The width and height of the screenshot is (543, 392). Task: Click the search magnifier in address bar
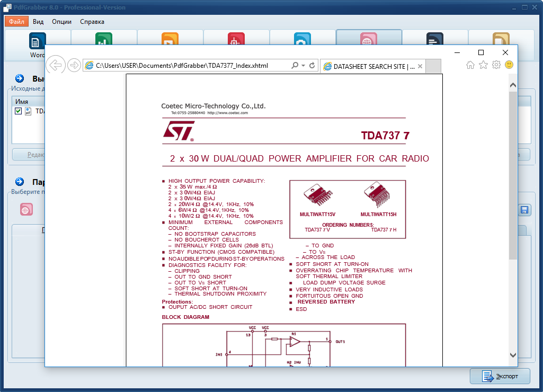point(295,65)
